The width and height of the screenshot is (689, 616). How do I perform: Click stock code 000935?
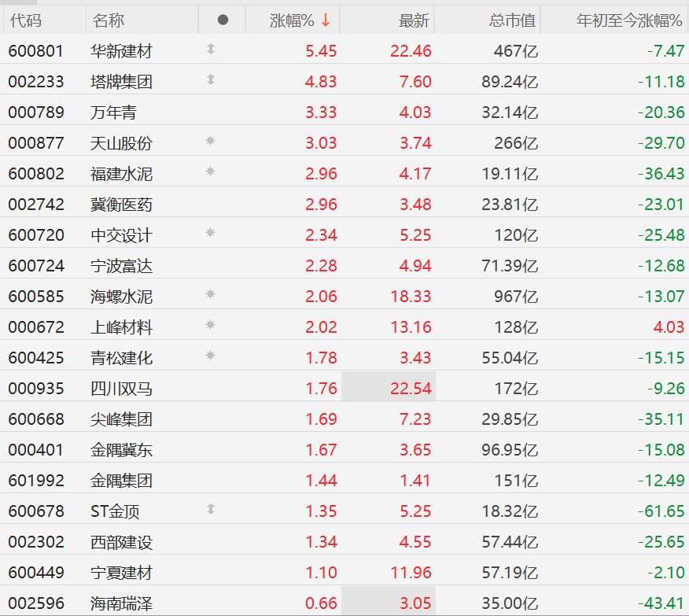(x=36, y=389)
